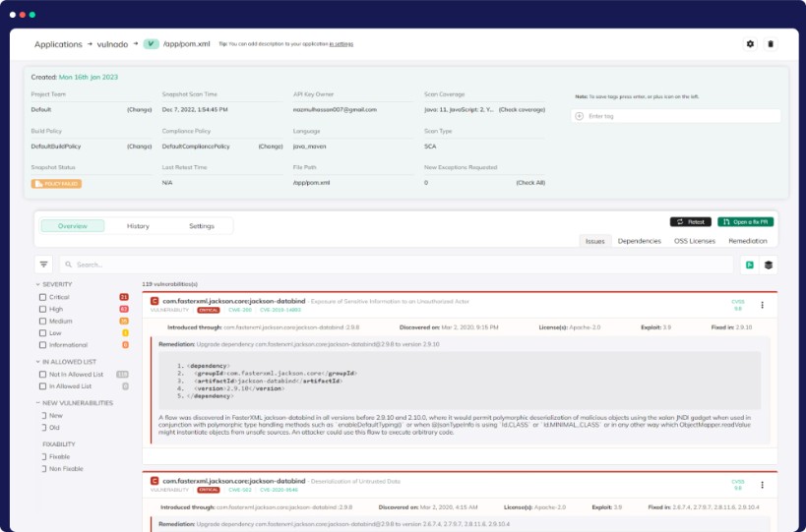Open three-dot menu on second vulnerability
This screenshot has height=532, width=806.
pyautogui.click(x=762, y=484)
